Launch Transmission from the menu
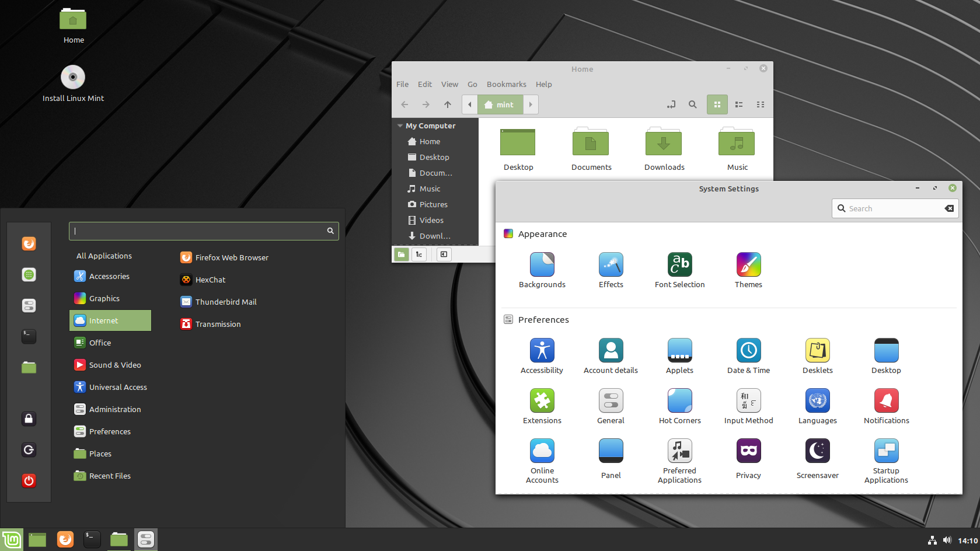 pyautogui.click(x=211, y=324)
